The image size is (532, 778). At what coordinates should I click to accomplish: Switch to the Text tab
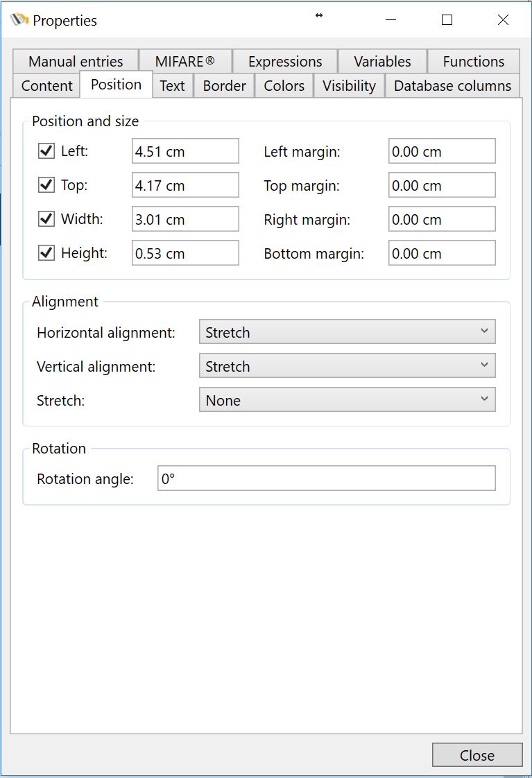[x=172, y=85]
